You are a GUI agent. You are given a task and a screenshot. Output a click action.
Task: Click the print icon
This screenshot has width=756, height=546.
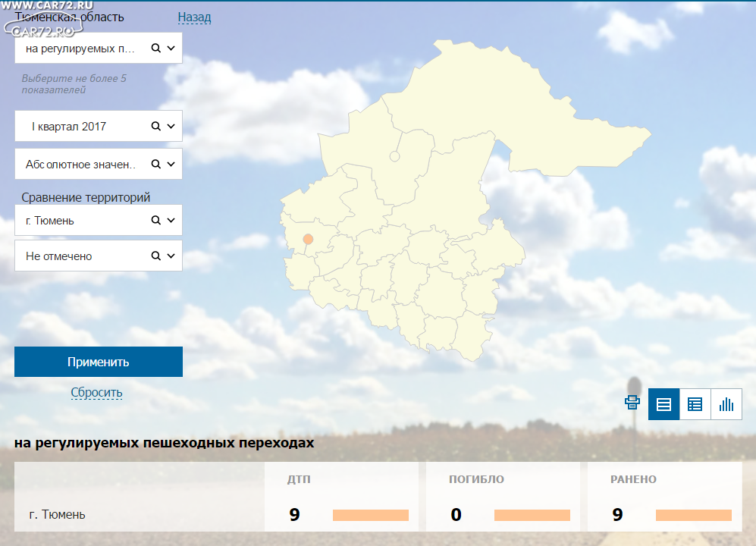[632, 402]
